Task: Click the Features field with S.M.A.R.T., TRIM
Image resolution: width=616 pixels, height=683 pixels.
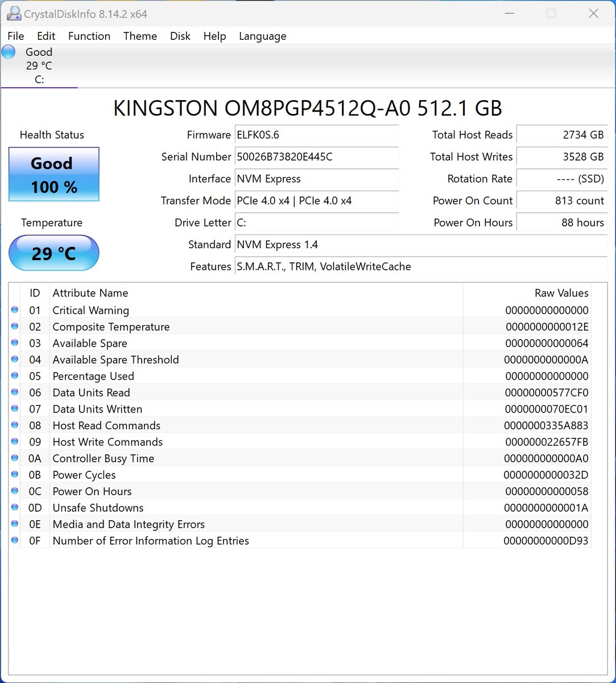Action: (x=421, y=266)
